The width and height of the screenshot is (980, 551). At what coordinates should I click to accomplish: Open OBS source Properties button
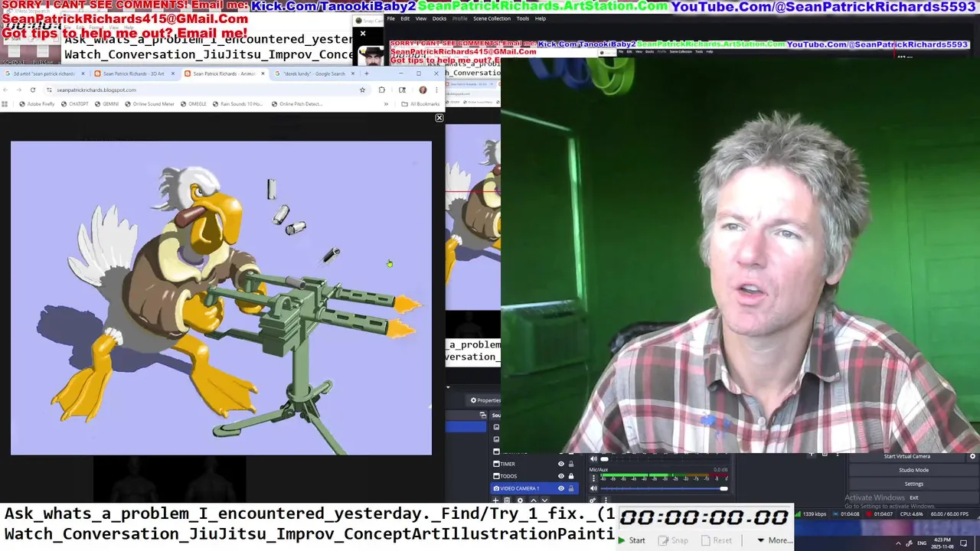point(485,400)
